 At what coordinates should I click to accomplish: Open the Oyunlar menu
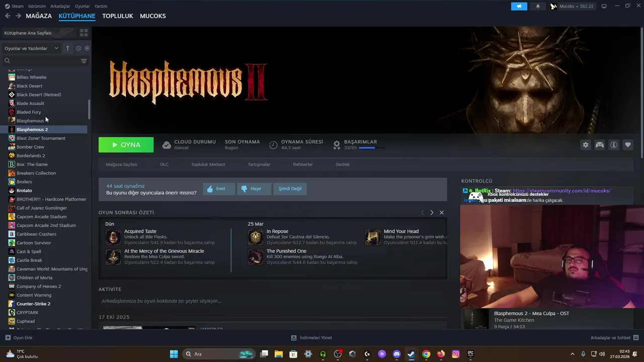coord(83,6)
